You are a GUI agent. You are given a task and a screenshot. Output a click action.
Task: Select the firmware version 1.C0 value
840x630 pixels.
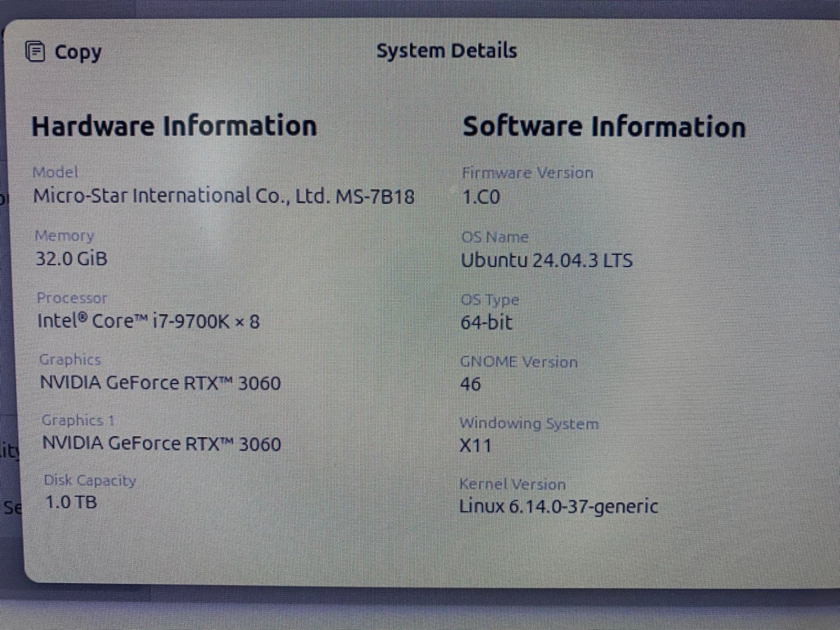481,197
